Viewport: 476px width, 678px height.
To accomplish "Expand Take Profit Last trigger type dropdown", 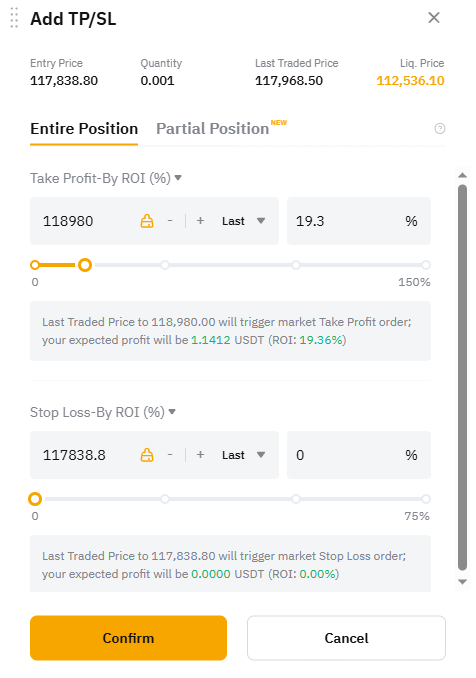I will (243, 221).
